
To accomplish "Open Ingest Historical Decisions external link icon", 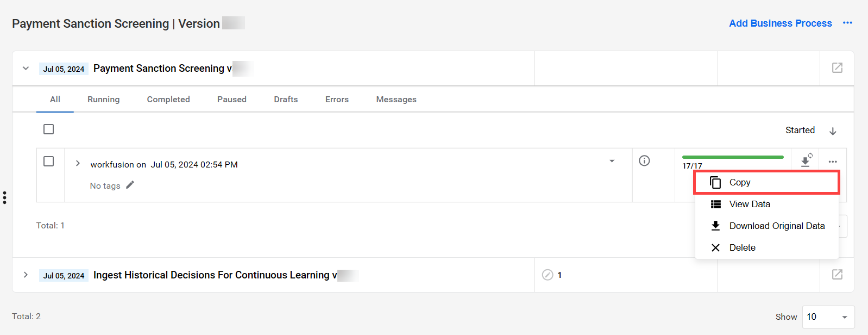I will 837,274.
